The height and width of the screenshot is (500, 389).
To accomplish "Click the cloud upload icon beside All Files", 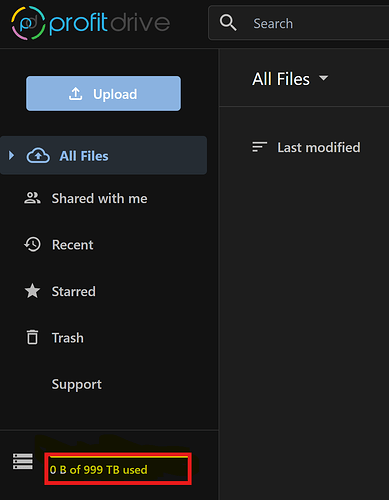I will (38, 156).
